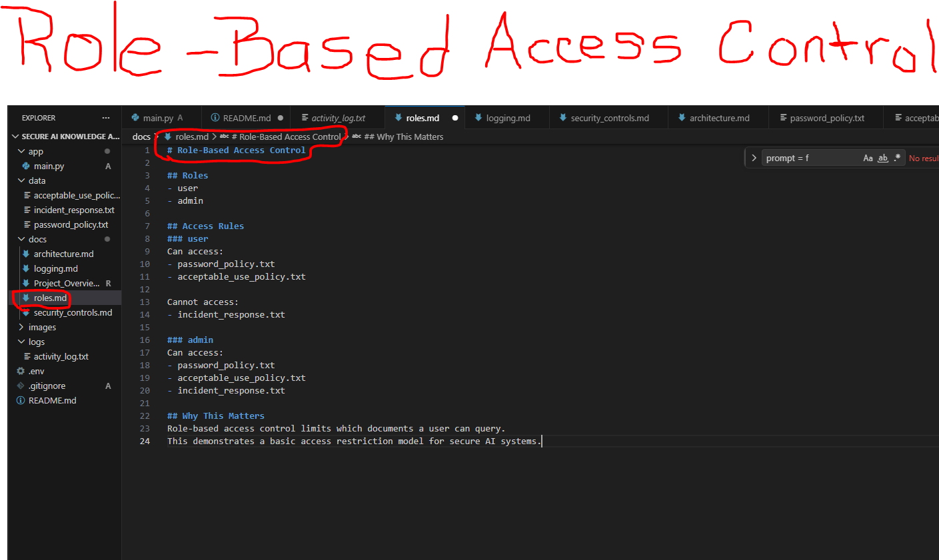Click the gear icon beside .env
Image resolution: width=939 pixels, height=560 pixels.
(21, 371)
